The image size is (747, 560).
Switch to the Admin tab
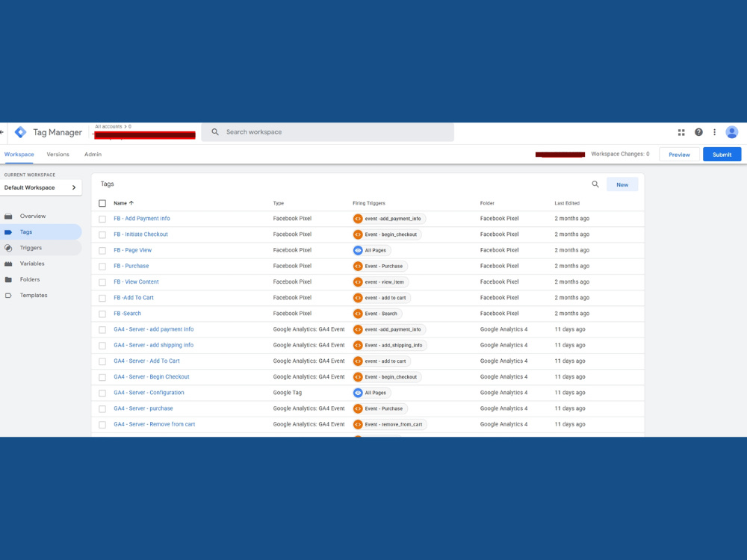pyautogui.click(x=93, y=155)
